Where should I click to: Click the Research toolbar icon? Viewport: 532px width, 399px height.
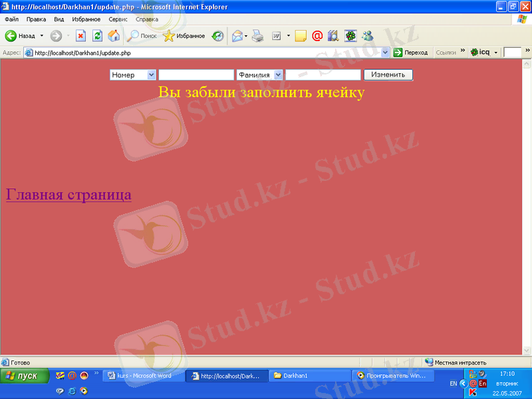[x=333, y=36]
